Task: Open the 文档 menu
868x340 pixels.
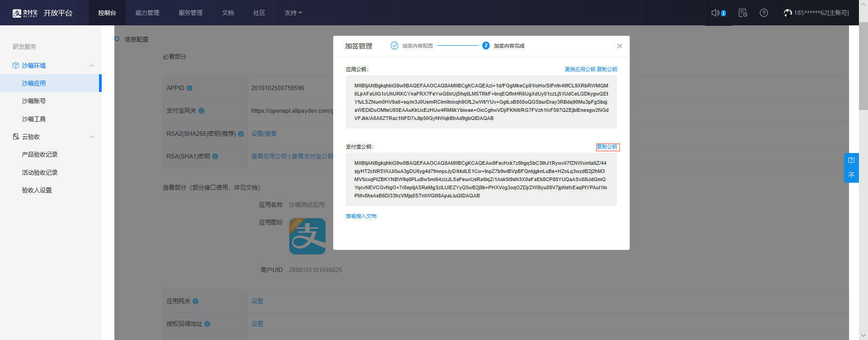Action: [228, 13]
